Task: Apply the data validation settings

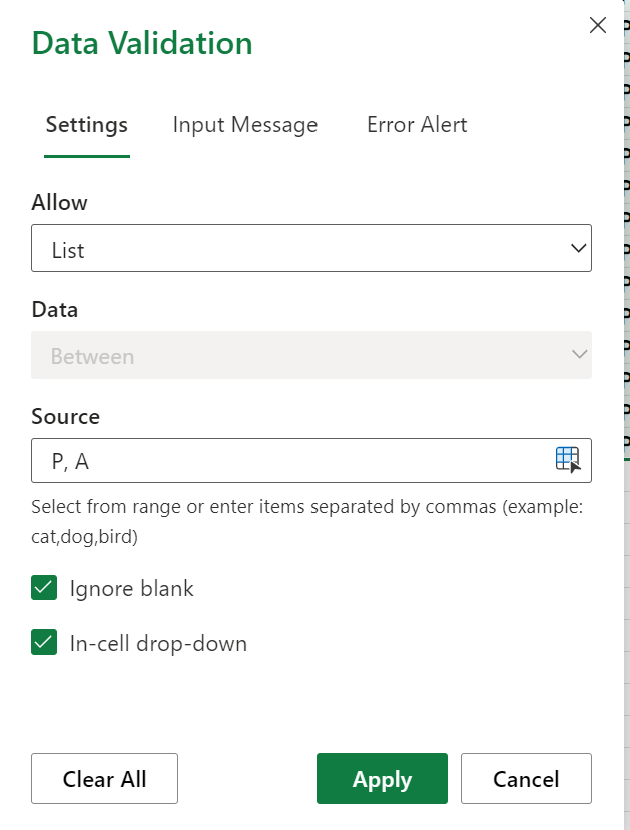Action: click(382, 779)
